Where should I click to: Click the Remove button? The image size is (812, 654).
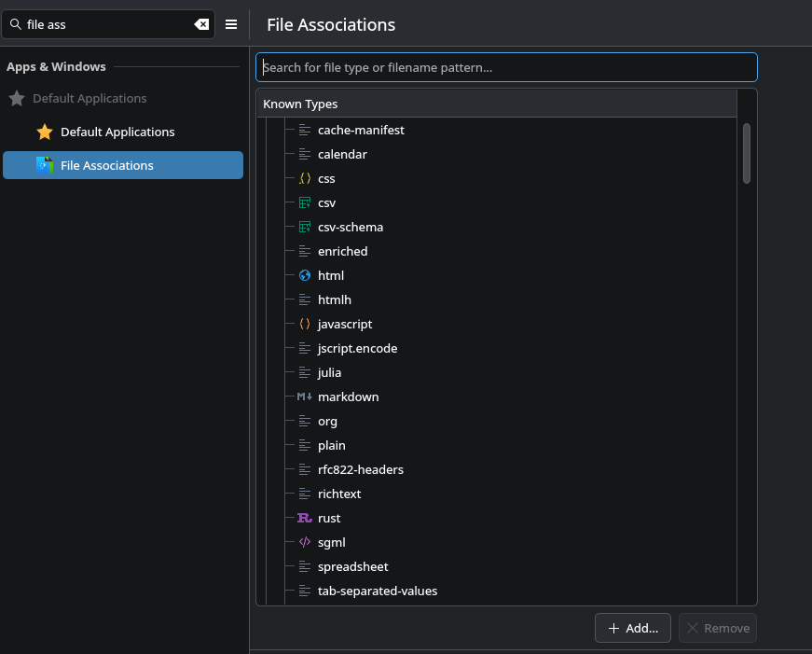tap(717, 628)
